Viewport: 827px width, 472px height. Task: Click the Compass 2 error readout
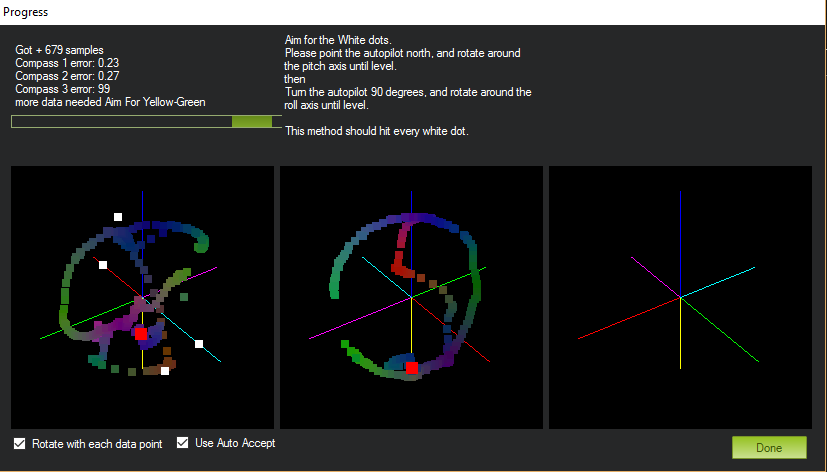pos(64,76)
